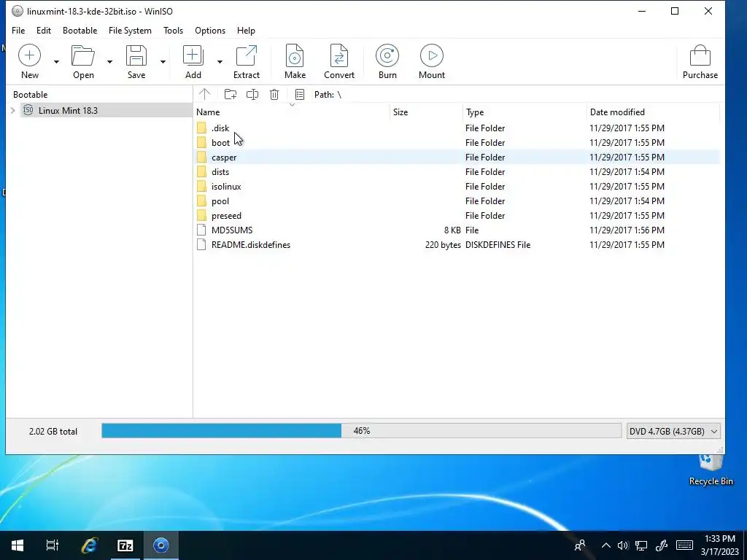The width and height of the screenshot is (747, 560).
Task: Select the pool folder name
Action: click(x=220, y=201)
